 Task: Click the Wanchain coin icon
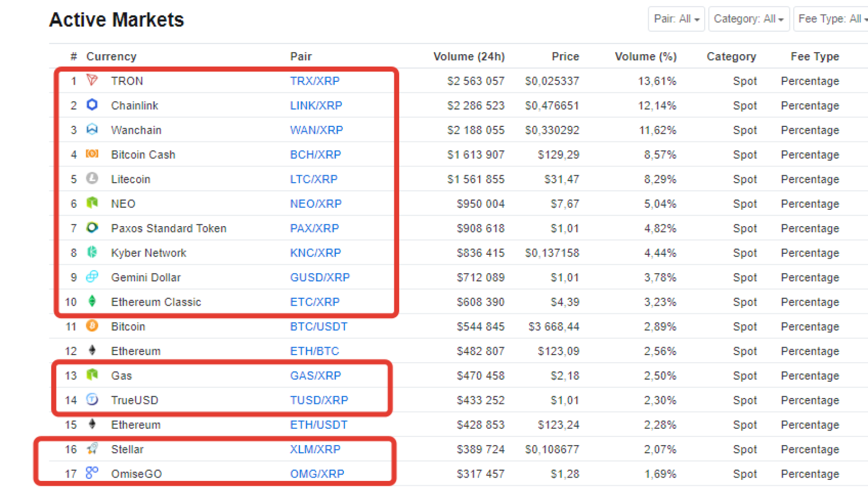click(92, 129)
